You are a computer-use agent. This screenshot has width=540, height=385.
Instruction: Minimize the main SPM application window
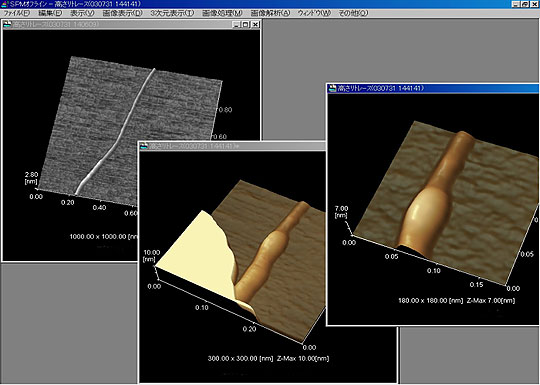(x=516, y=4)
